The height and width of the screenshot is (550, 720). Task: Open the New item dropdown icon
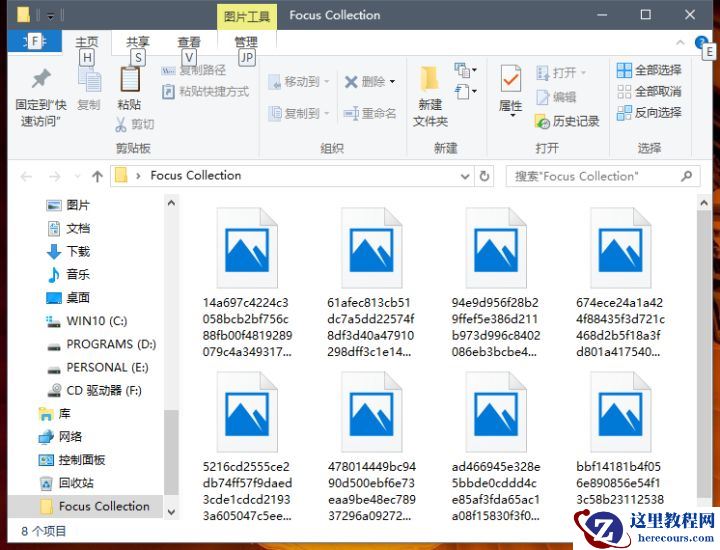click(x=466, y=70)
